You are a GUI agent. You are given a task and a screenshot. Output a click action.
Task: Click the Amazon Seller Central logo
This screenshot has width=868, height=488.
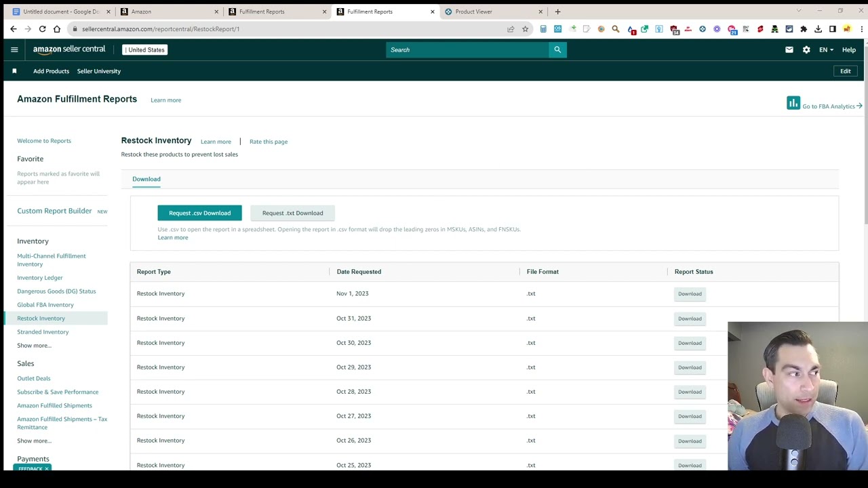coord(69,49)
